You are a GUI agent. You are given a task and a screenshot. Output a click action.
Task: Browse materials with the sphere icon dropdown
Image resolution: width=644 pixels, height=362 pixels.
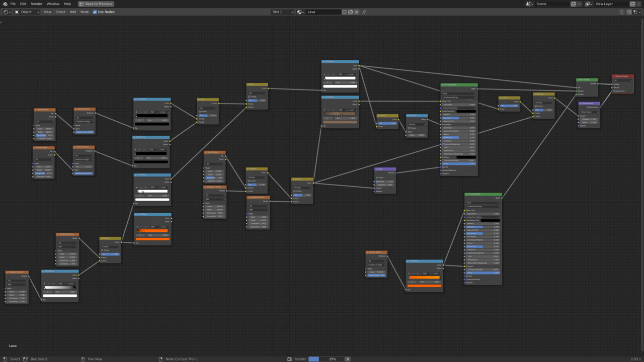click(300, 12)
